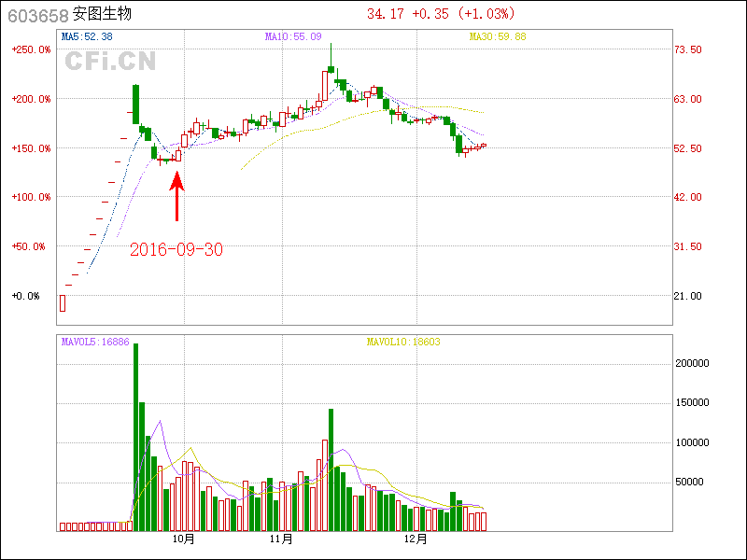This screenshot has width=747, height=560.
Task: Click the +250.0% left axis label
Action: (x=32, y=49)
